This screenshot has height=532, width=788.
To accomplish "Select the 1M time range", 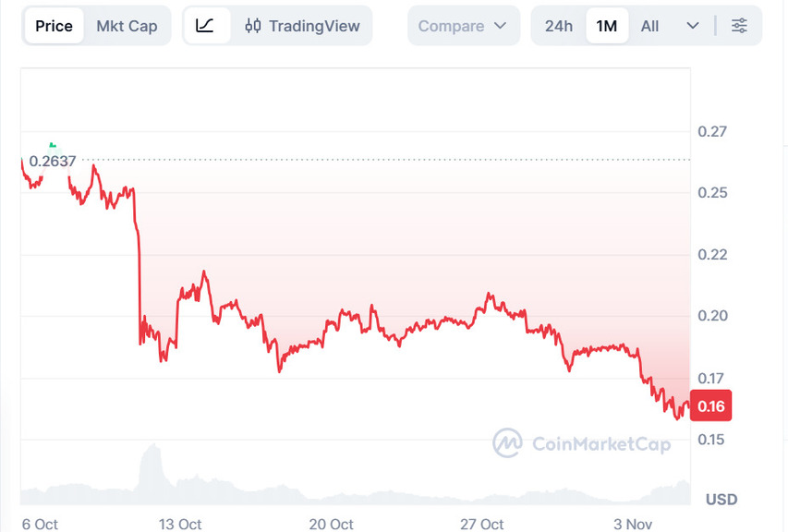I will click(x=607, y=26).
